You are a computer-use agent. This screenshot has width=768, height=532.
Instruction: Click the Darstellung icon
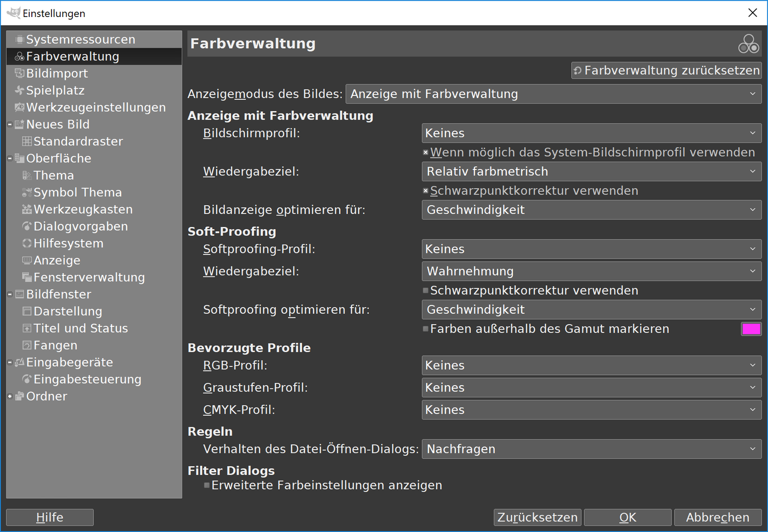[27, 312]
